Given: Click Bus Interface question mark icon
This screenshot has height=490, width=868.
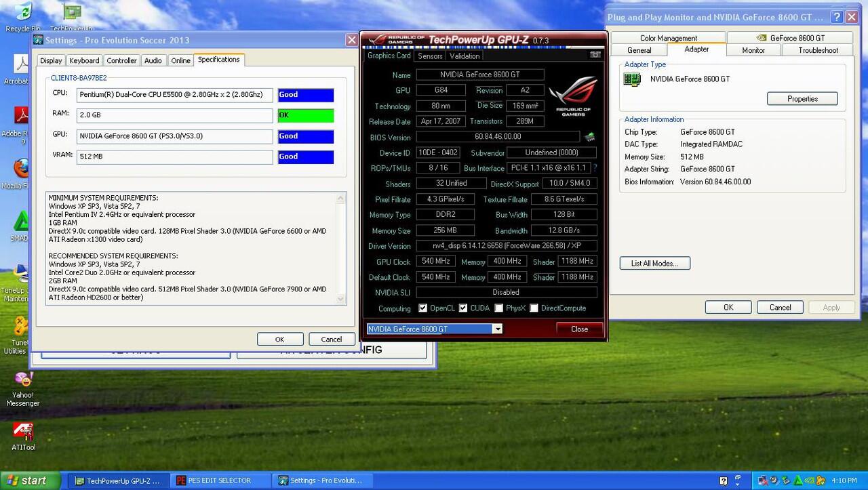Looking at the screenshot, I should click(x=595, y=168).
